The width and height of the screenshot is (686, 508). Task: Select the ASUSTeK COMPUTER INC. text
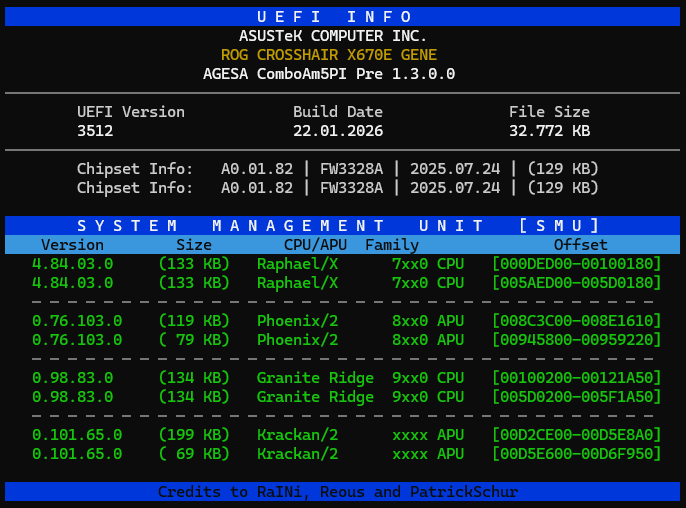pyautogui.click(x=333, y=35)
